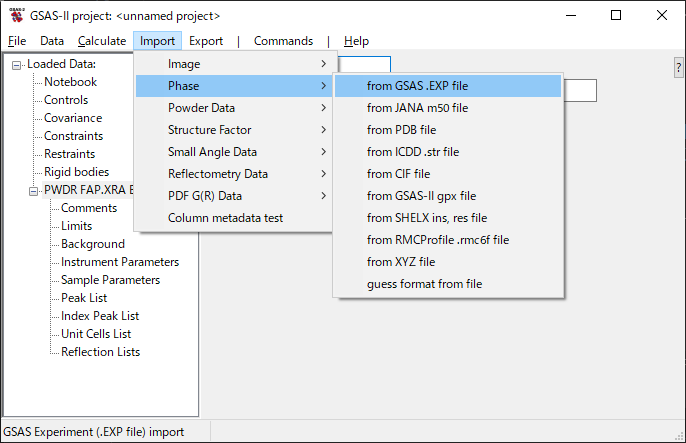The height and width of the screenshot is (443, 686).
Task: Open the Help menu
Action: (x=356, y=41)
